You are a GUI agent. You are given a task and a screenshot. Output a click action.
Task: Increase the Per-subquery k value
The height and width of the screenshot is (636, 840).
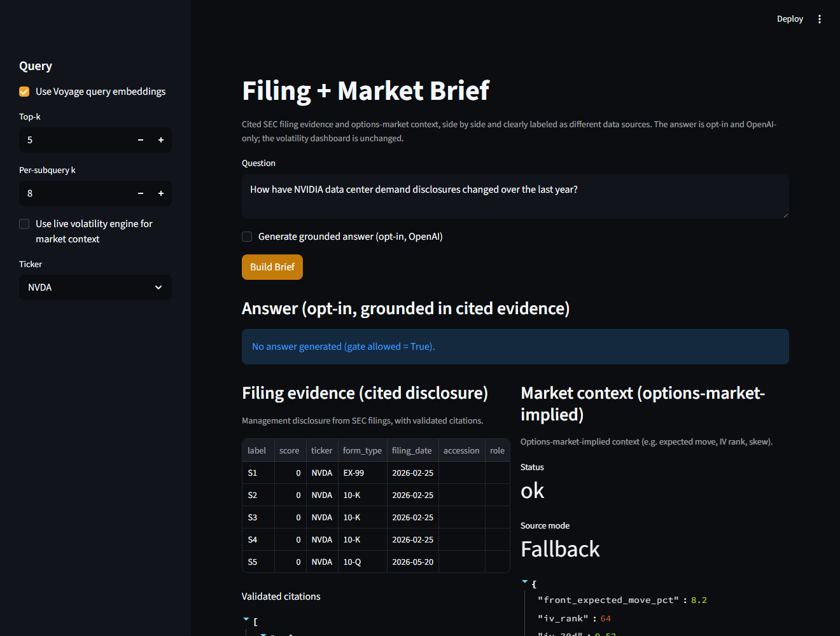click(x=161, y=193)
